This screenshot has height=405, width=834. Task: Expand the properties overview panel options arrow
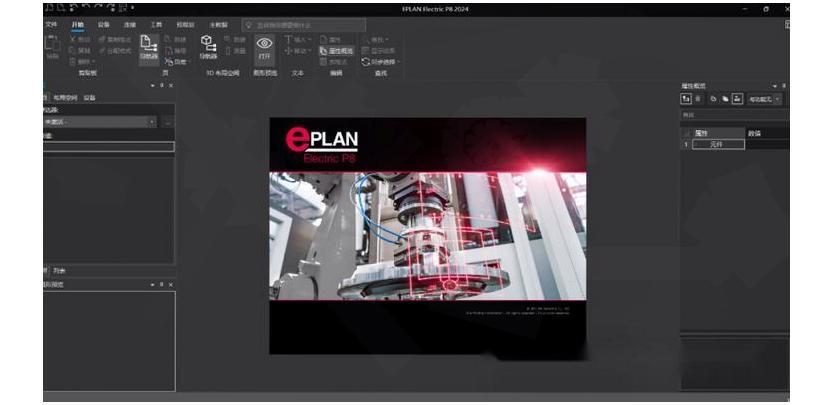773,86
